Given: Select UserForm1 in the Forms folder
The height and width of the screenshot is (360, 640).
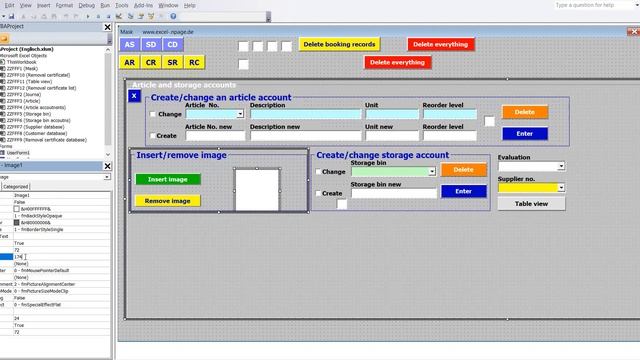Looking at the screenshot, I should 18,153.
